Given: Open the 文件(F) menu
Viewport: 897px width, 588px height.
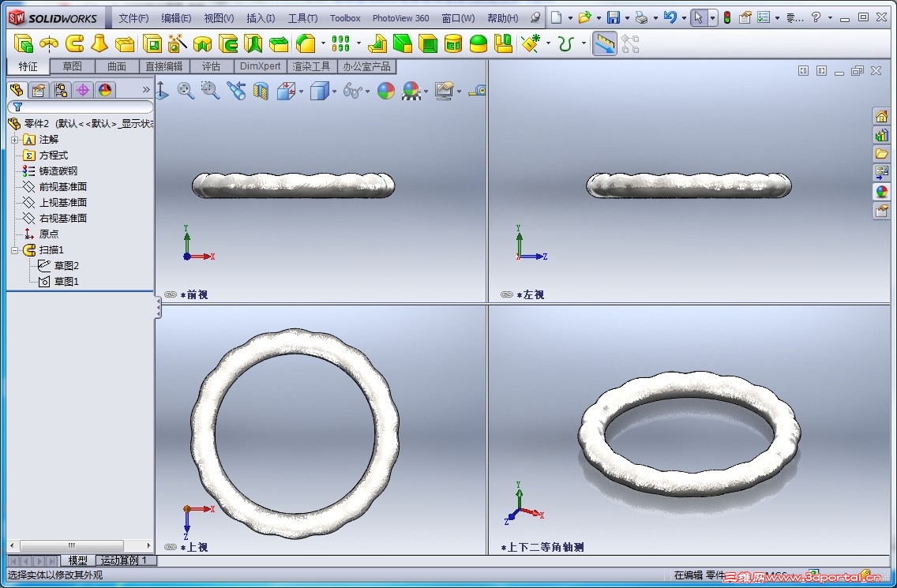Looking at the screenshot, I should tap(133, 18).
